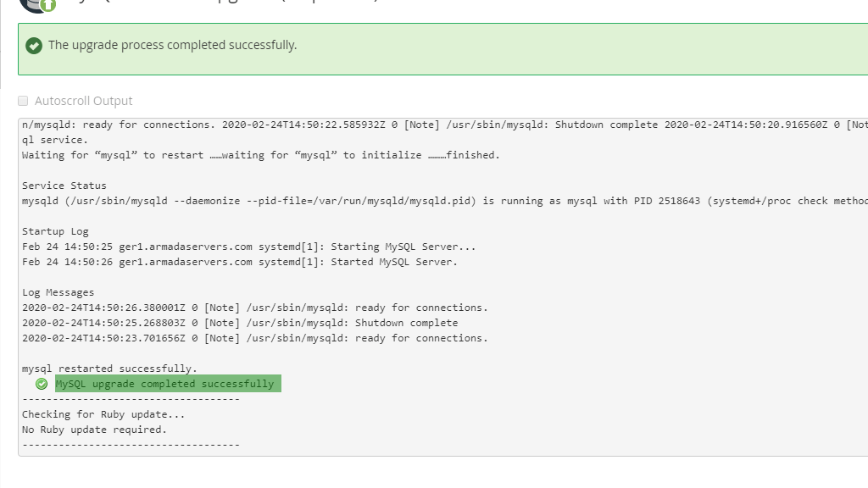The height and width of the screenshot is (488, 868).
Task: Toggle the Autoscroll Output checkbox
Action: [x=23, y=101]
